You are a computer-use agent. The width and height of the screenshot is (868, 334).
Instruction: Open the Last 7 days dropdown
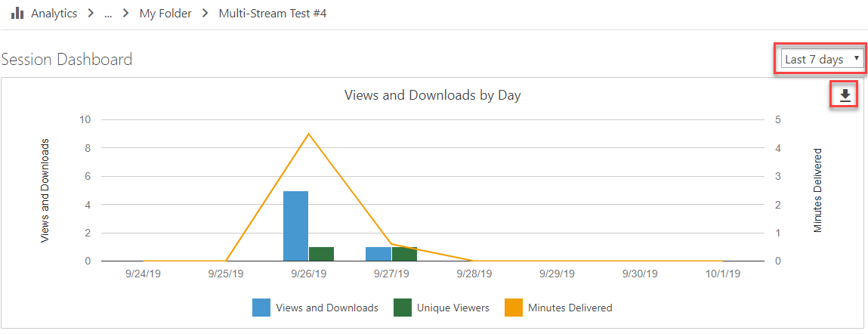click(821, 59)
